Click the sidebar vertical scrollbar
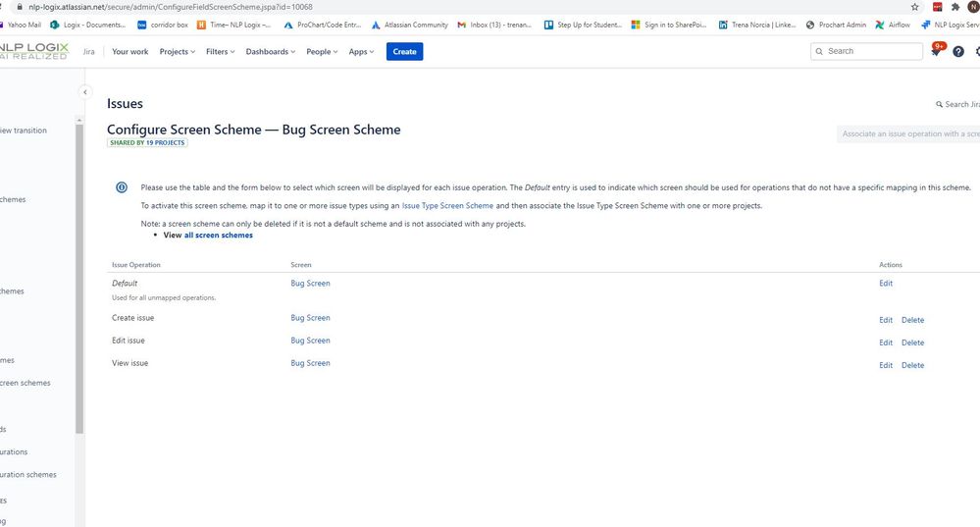The height and width of the screenshot is (527, 980). click(79, 278)
